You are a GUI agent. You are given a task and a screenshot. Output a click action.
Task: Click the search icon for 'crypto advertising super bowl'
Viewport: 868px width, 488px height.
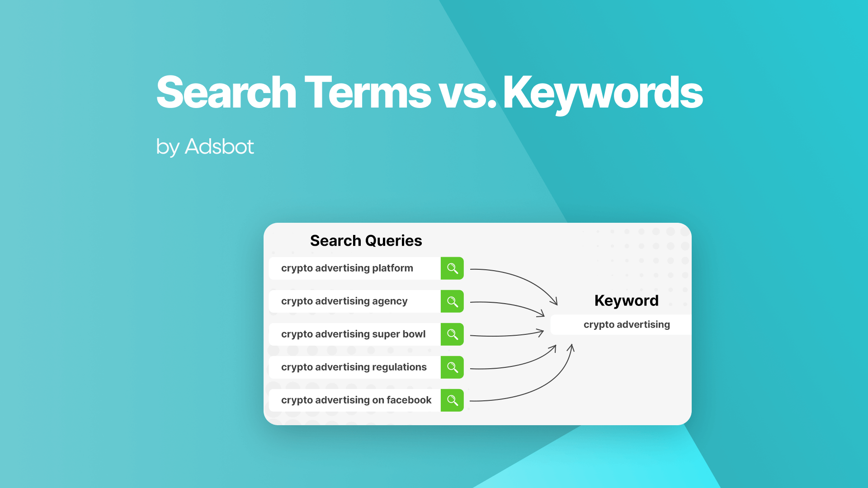click(452, 334)
